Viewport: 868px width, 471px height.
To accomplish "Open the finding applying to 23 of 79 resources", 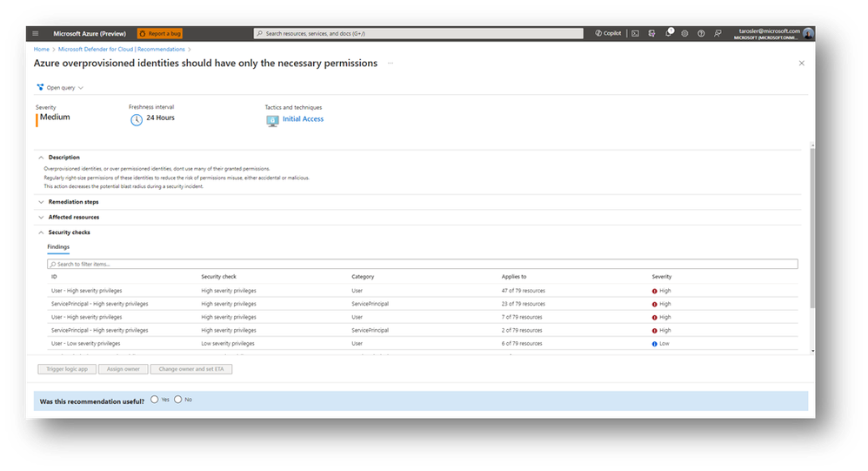I will [423, 304].
